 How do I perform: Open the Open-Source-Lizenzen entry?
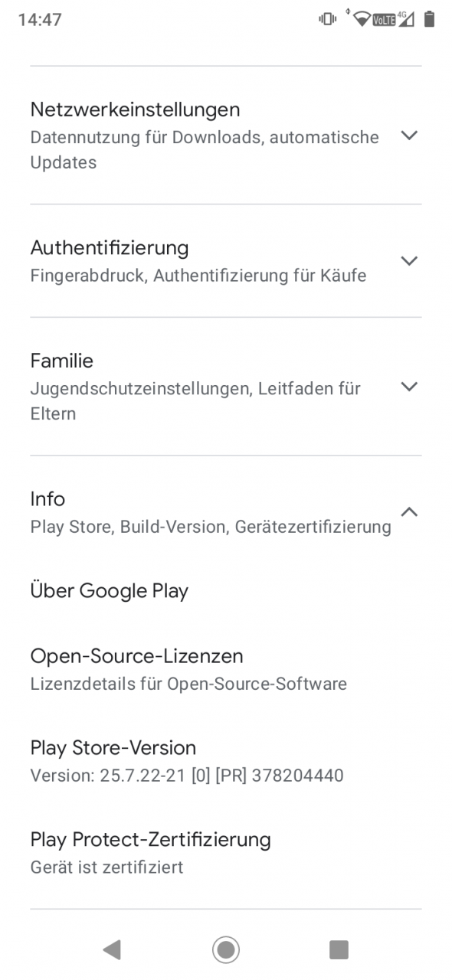point(226,669)
